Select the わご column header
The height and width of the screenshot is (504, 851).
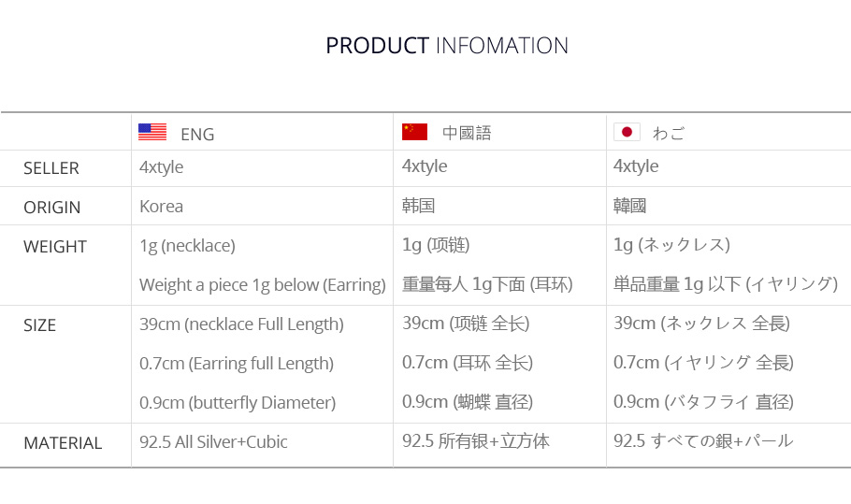[x=669, y=133]
